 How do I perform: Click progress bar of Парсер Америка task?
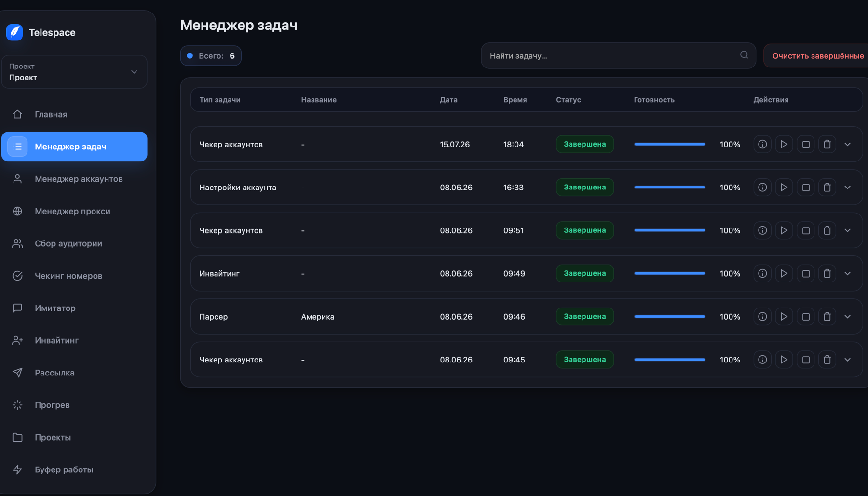click(x=670, y=317)
